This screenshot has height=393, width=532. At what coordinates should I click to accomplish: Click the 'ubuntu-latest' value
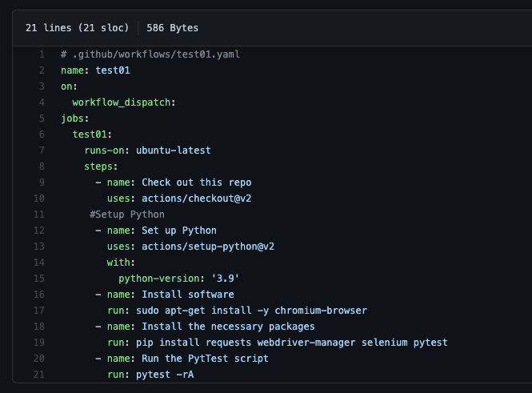click(174, 150)
